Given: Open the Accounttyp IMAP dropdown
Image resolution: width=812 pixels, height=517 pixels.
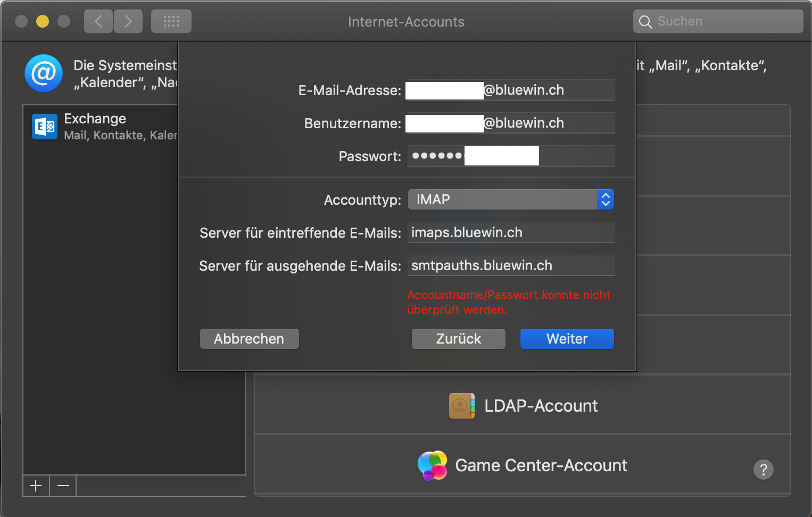Looking at the screenshot, I should 511,199.
